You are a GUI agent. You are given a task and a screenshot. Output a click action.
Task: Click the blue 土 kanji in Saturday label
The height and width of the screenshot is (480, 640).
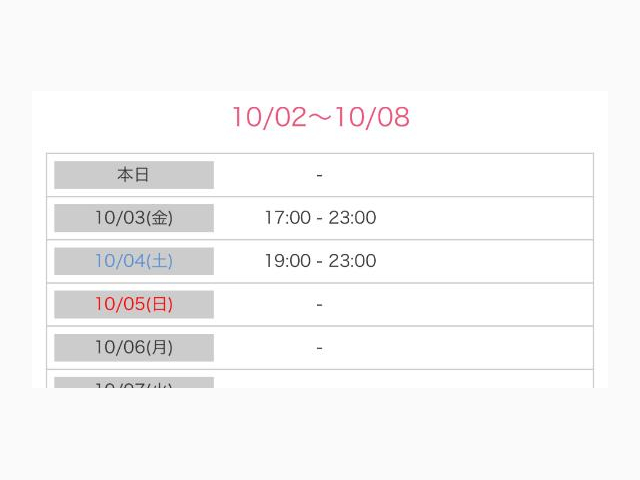[160, 261]
